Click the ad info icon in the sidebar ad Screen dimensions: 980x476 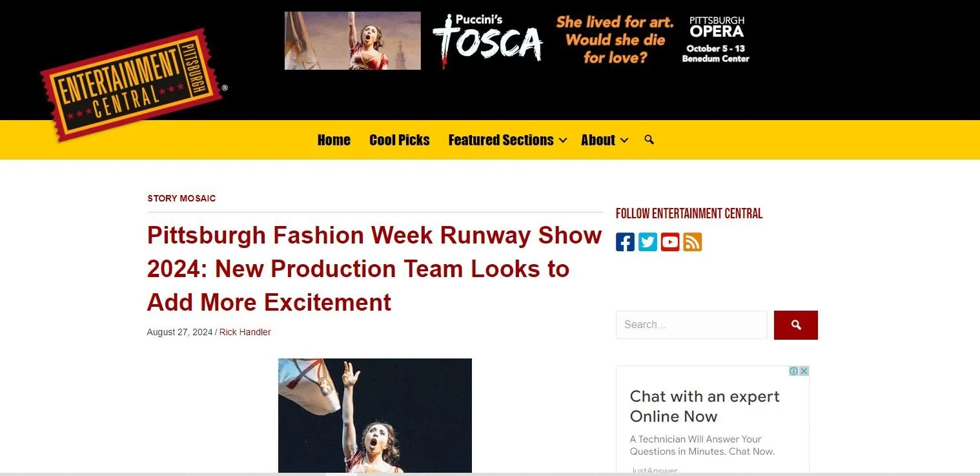coord(794,371)
